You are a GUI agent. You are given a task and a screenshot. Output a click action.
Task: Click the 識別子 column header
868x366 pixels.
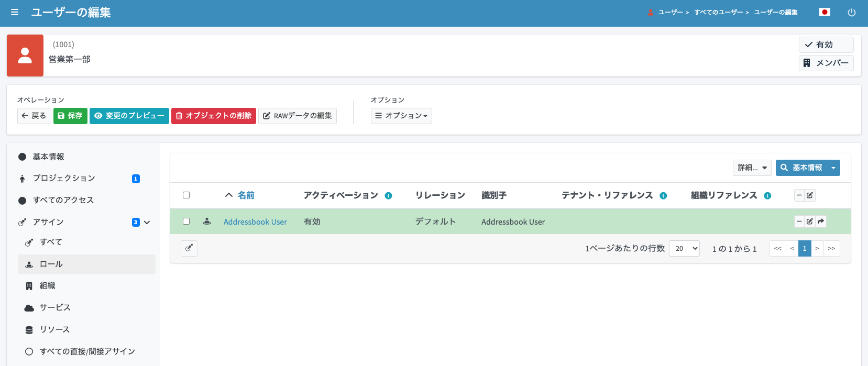pos(494,195)
